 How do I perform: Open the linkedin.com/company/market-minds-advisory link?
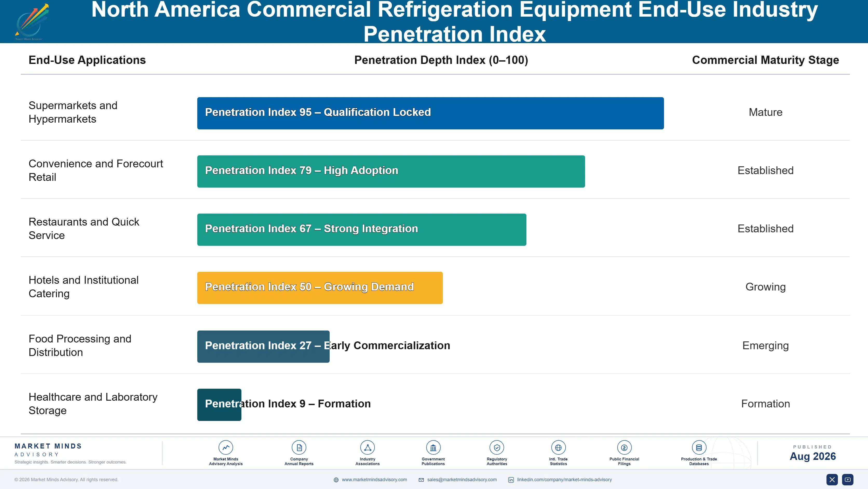coord(564,480)
